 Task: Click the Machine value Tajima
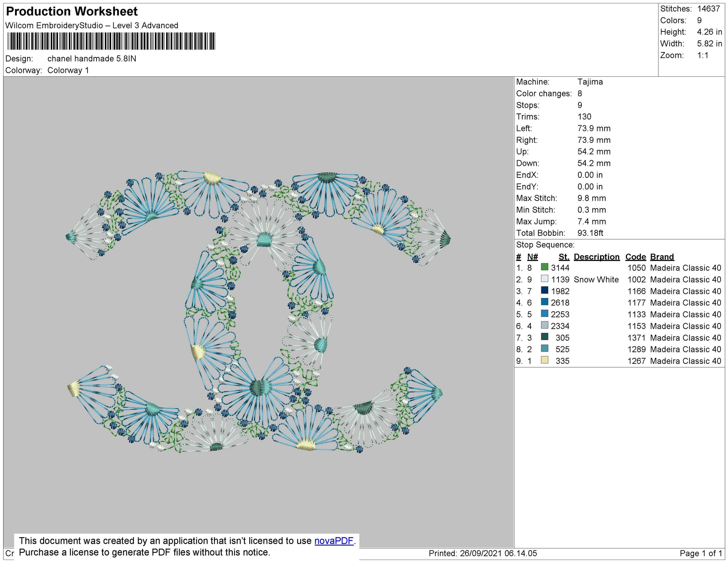590,82
